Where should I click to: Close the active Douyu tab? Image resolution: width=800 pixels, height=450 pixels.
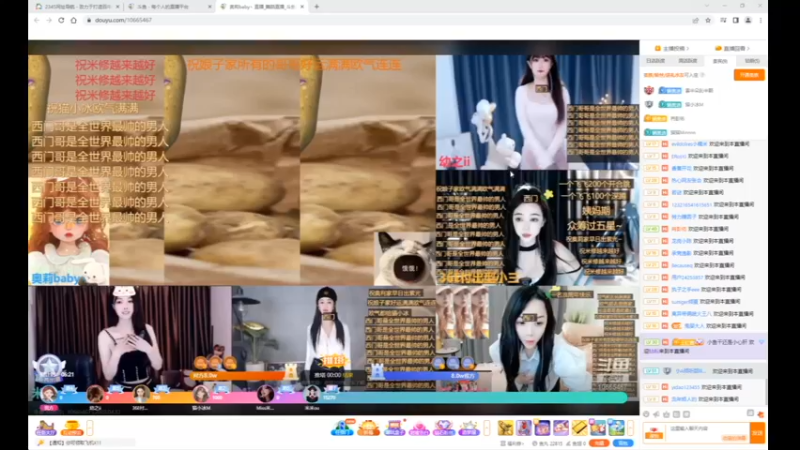(302, 7)
